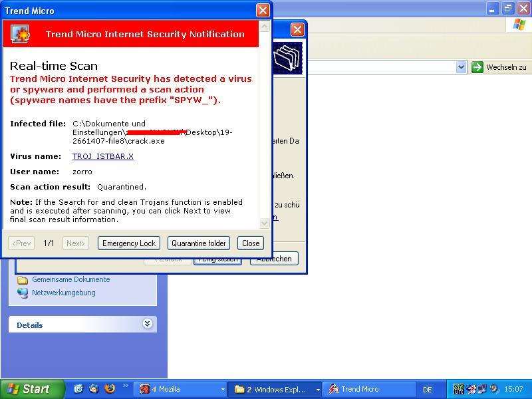Open Gemeinsame Dokumente folder link
Viewport: 532px width, 399px height.
coord(71,279)
